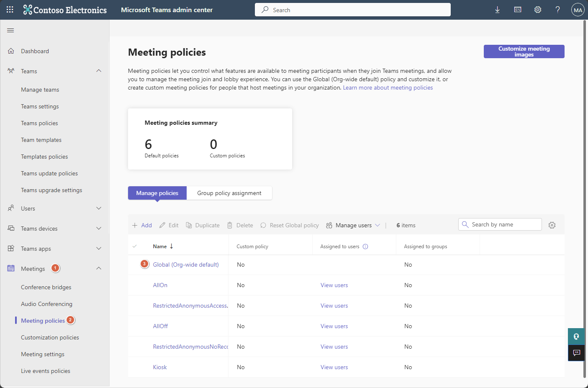
Task: Click View users for AllOff
Action: (334, 326)
